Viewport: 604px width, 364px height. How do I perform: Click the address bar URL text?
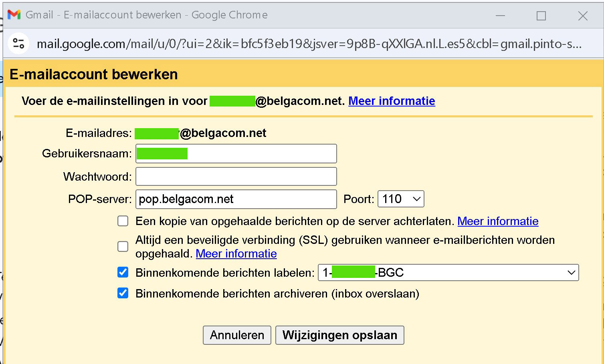(x=309, y=44)
